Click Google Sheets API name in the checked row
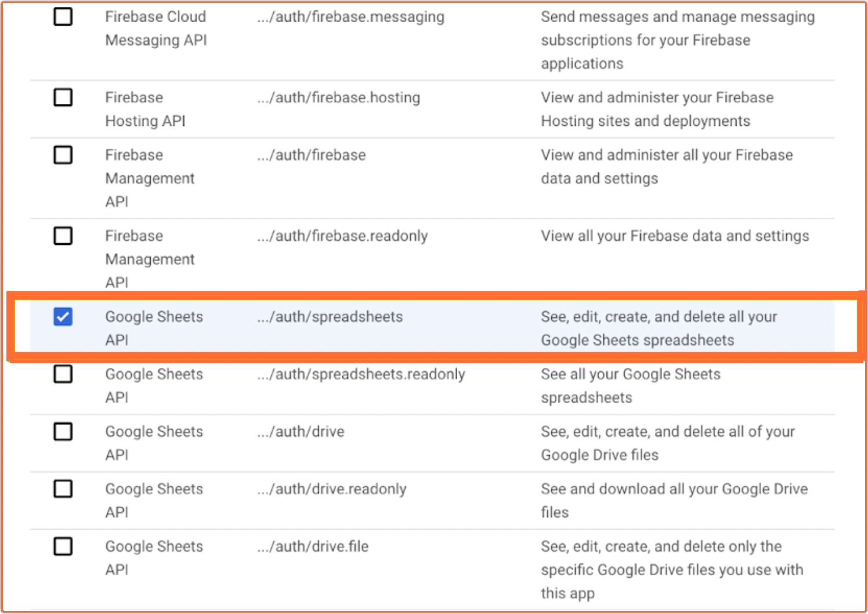 pos(154,328)
